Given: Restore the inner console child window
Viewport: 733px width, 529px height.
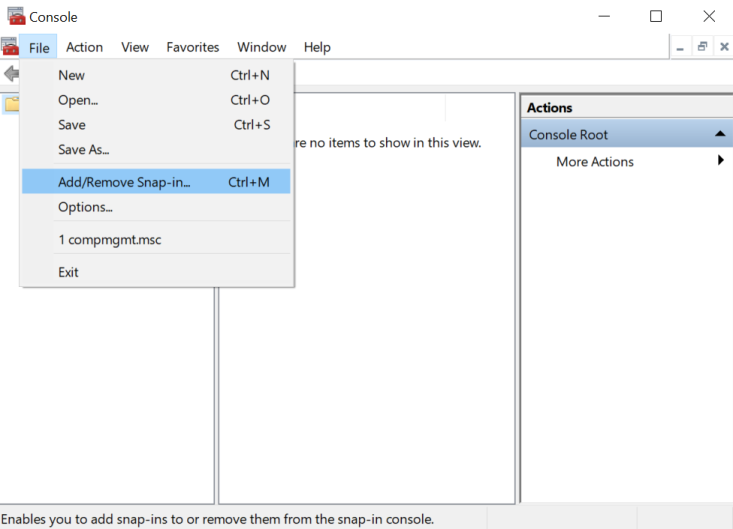Looking at the screenshot, I should pyautogui.click(x=702, y=47).
